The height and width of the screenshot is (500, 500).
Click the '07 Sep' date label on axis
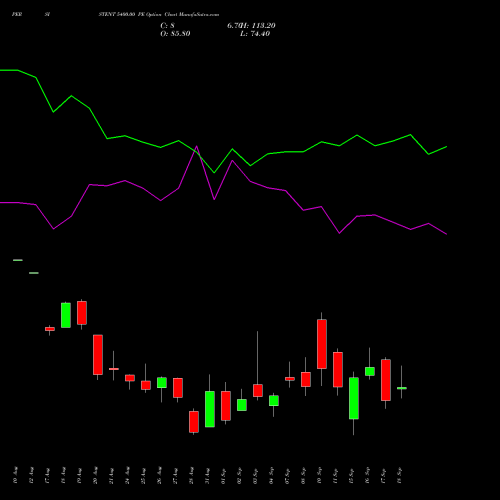[x=288, y=476]
